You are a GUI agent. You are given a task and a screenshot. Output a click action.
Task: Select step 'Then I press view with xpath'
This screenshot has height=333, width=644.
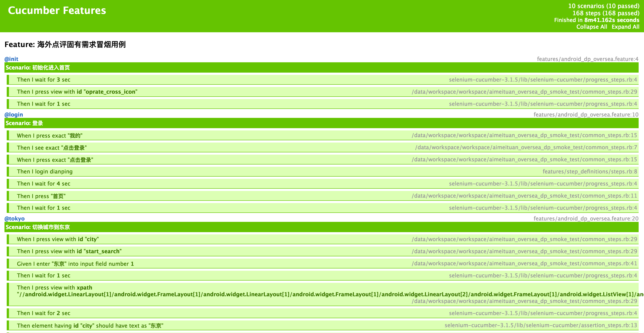click(322, 294)
